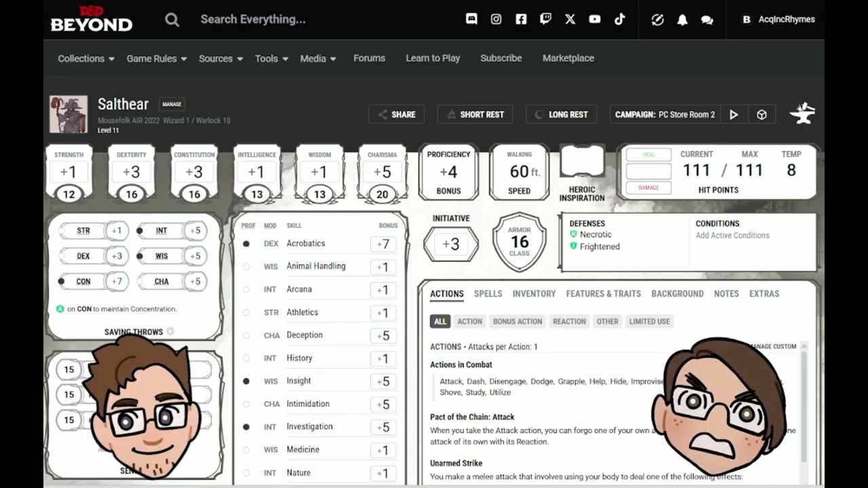The height and width of the screenshot is (488, 868).
Task: Click the circular pencil icon beside the bell
Action: tap(658, 20)
